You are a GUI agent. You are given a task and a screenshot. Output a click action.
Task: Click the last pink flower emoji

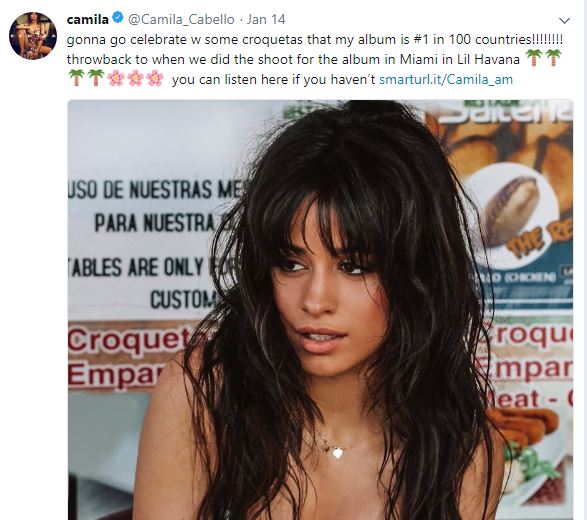(155, 78)
